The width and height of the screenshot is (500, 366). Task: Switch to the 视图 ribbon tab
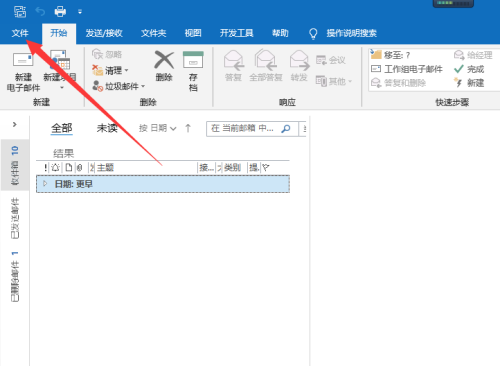click(x=193, y=33)
